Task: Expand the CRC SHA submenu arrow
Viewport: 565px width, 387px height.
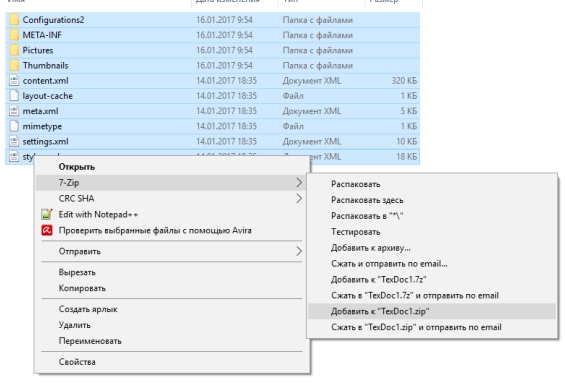Action: coord(299,199)
